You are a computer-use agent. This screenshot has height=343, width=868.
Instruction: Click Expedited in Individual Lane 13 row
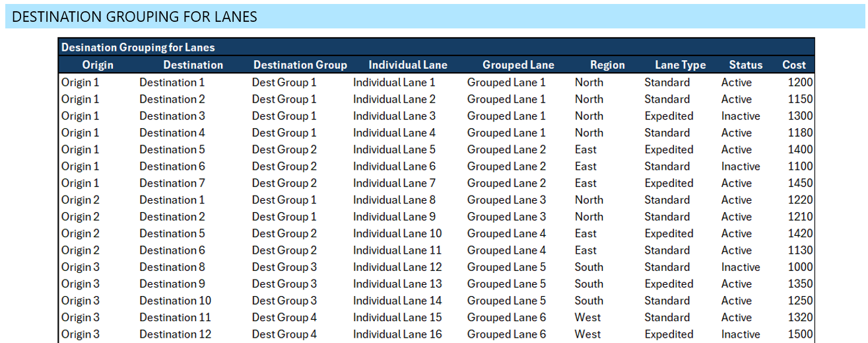click(x=669, y=284)
